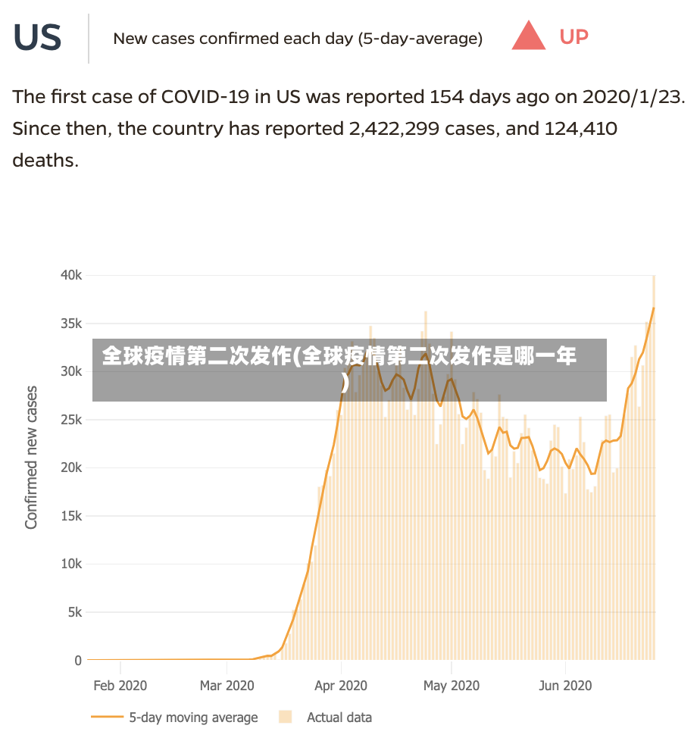Click the 40k y-axis tick label
700x741 pixels.
coord(71,275)
